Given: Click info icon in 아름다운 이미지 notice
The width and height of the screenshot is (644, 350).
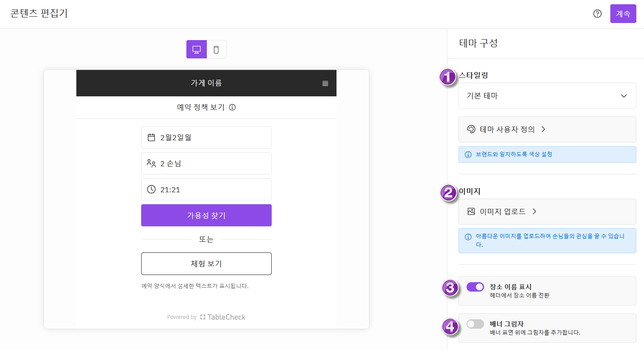Looking at the screenshot, I should point(468,237).
